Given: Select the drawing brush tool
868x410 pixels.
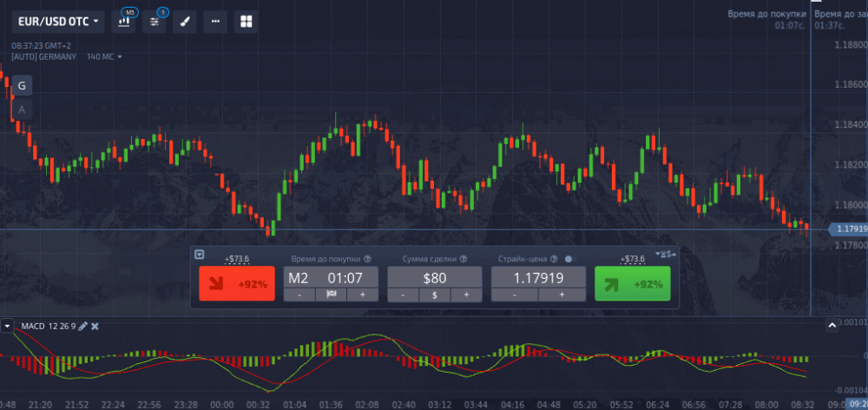Looking at the screenshot, I should 186,22.
